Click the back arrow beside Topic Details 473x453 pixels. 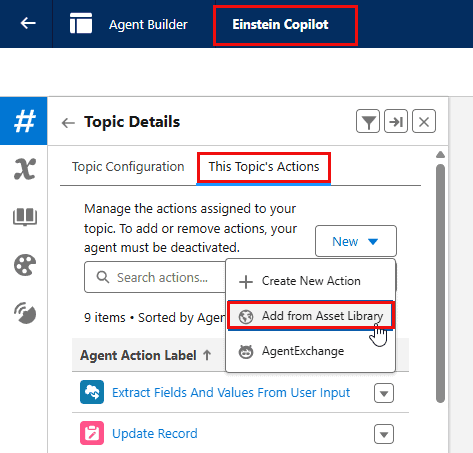click(x=68, y=123)
